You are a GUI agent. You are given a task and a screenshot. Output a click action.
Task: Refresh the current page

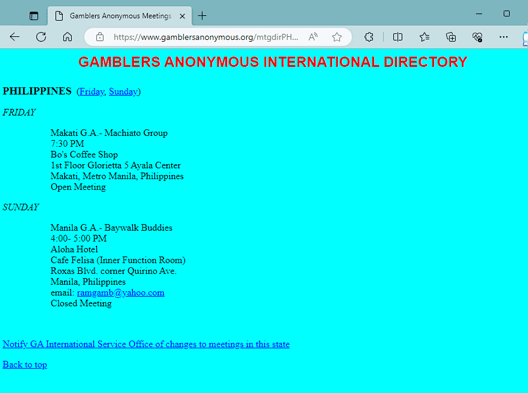(x=41, y=37)
